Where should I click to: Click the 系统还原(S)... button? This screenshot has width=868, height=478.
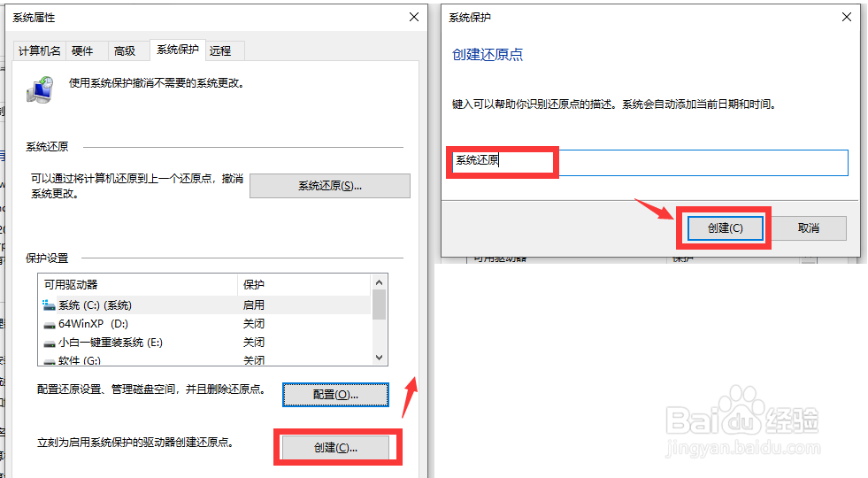(x=330, y=186)
